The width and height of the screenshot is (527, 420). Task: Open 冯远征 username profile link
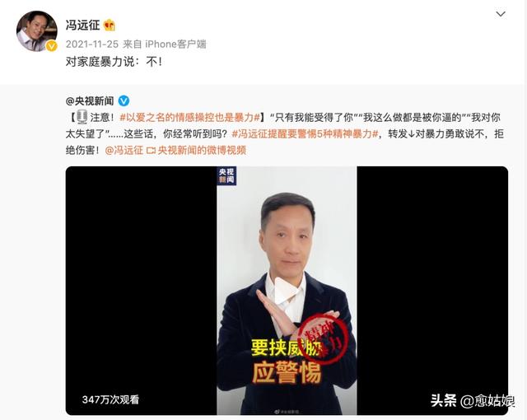pos(82,26)
